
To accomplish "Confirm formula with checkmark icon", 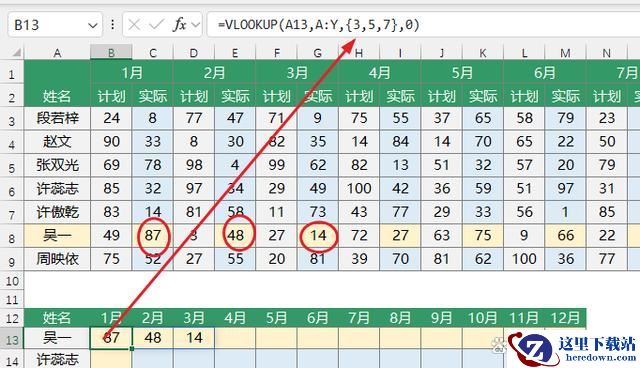I will pos(156,25).
